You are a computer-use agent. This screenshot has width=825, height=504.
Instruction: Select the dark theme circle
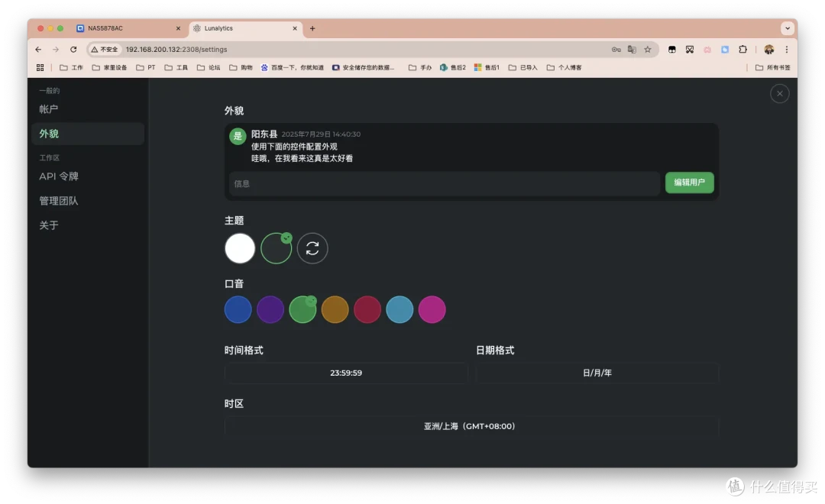[x=277, y=248]
